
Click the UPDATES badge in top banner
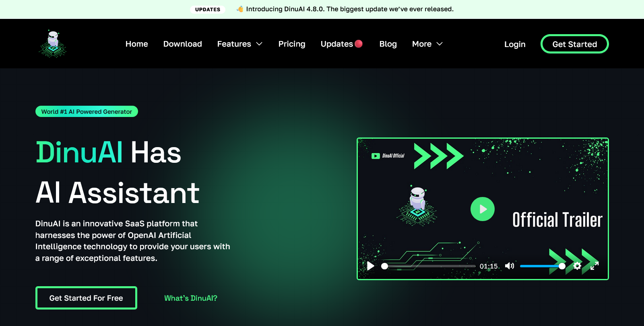208,9
